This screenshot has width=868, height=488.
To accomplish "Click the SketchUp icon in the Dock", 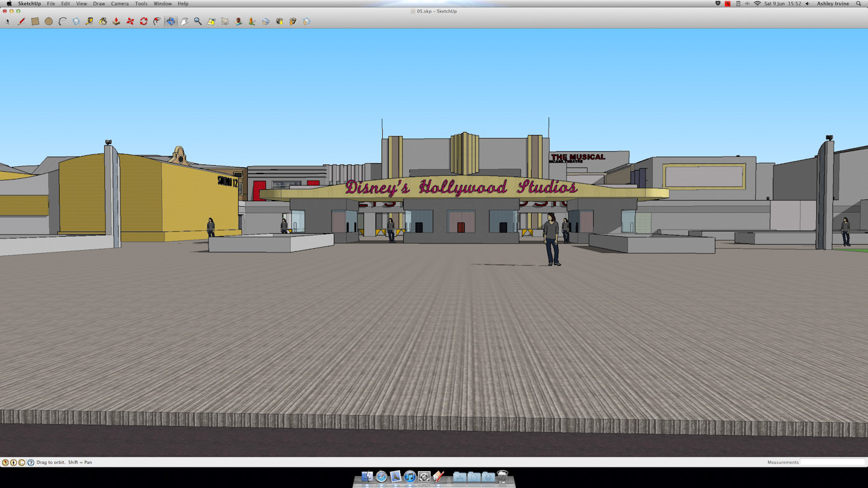I will tap(438, 477).
